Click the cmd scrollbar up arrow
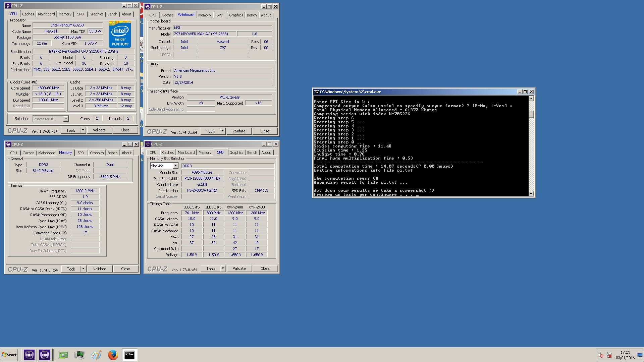Screen dimensions: 644x362 (531, 99)
